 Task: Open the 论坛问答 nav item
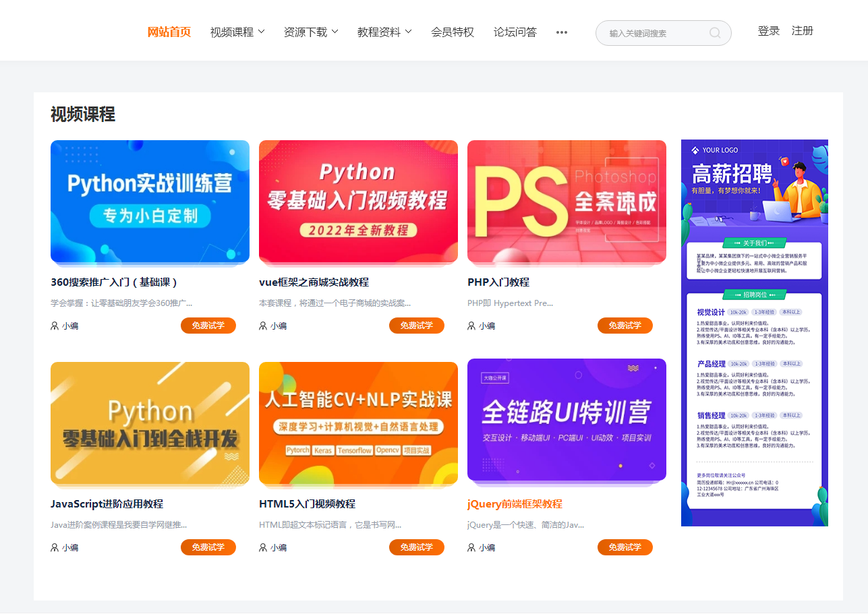pos(515,32)
